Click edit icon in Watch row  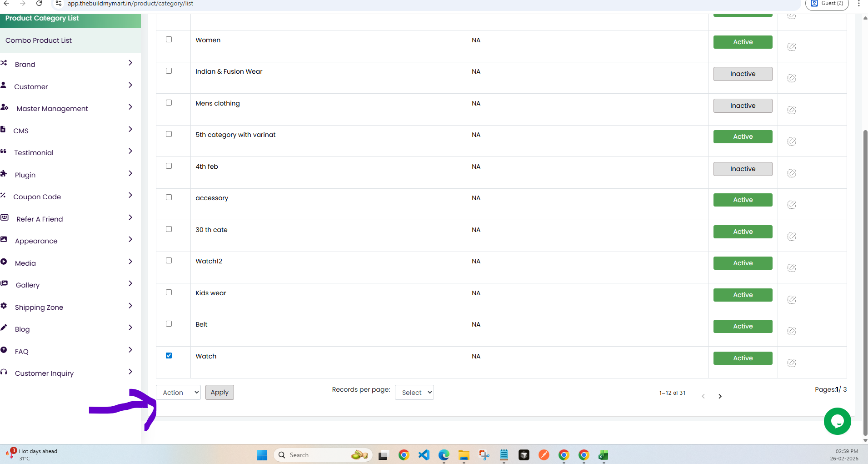791,363
